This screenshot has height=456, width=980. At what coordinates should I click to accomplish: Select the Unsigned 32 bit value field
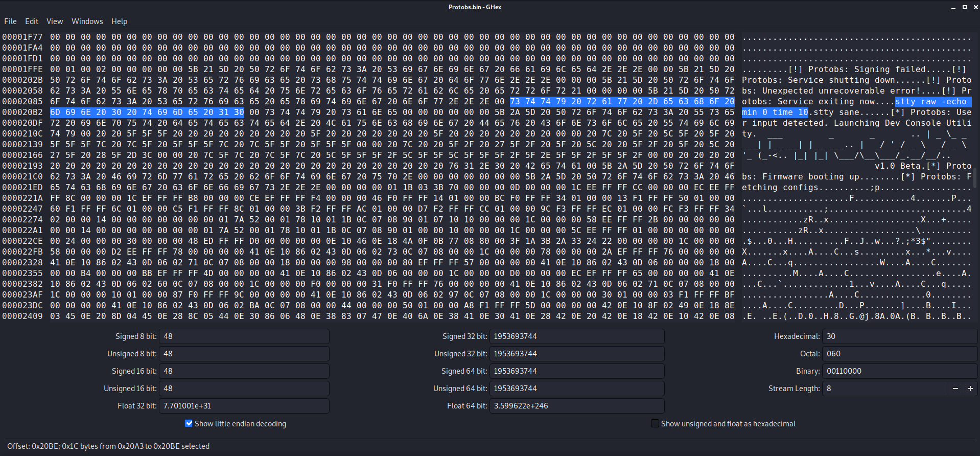click(x=576, y=354)
